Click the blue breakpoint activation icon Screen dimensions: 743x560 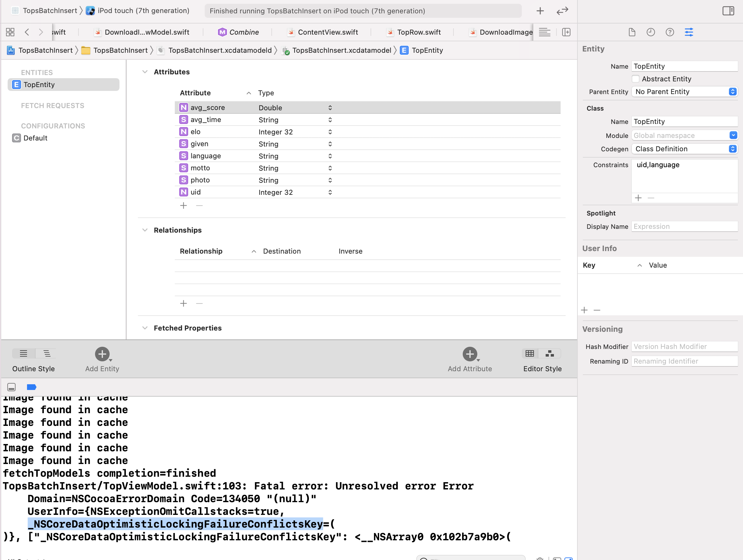[31, 387]
